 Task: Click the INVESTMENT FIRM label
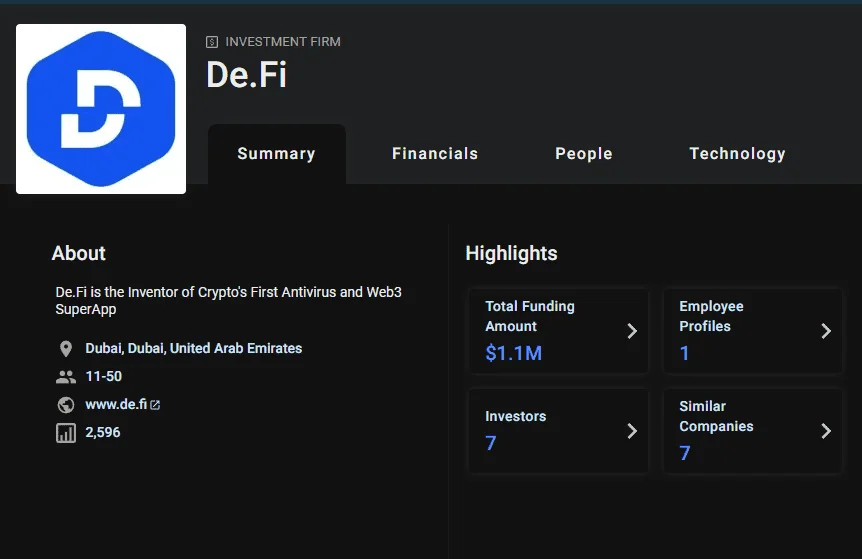click(x=283, y=42)
